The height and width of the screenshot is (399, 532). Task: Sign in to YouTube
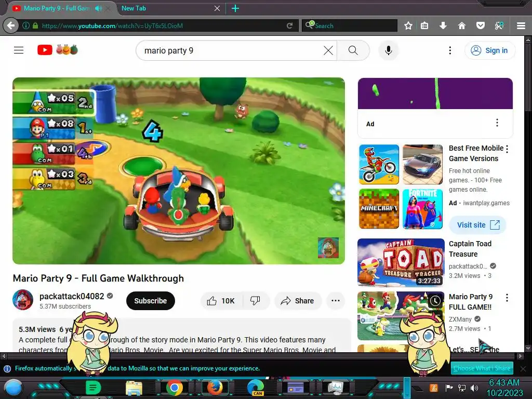coord(489,50)
